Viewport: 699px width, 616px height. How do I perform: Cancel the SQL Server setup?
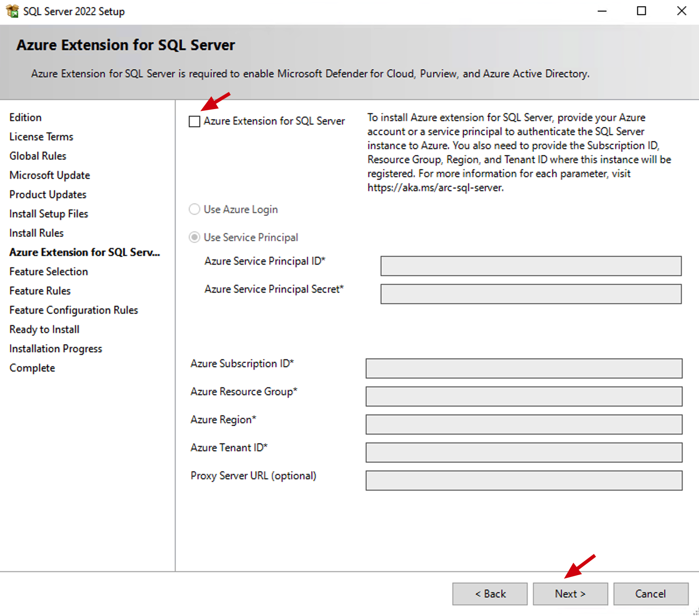651,594
